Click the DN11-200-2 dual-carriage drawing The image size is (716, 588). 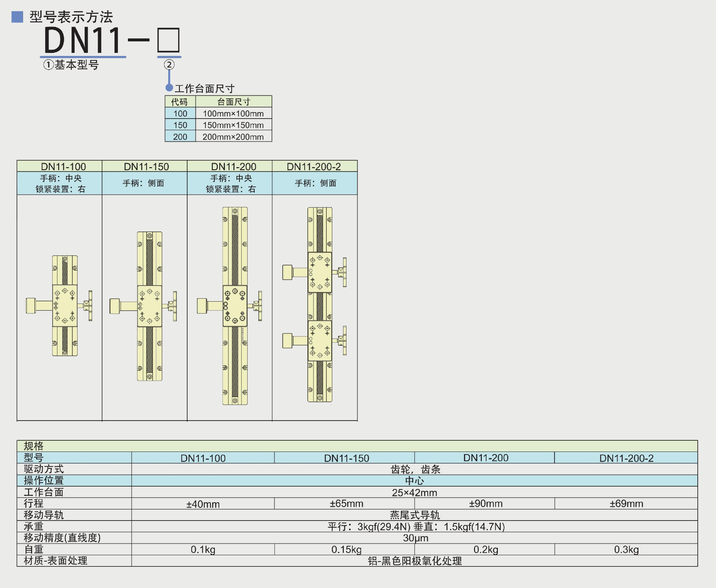(320, 305)
